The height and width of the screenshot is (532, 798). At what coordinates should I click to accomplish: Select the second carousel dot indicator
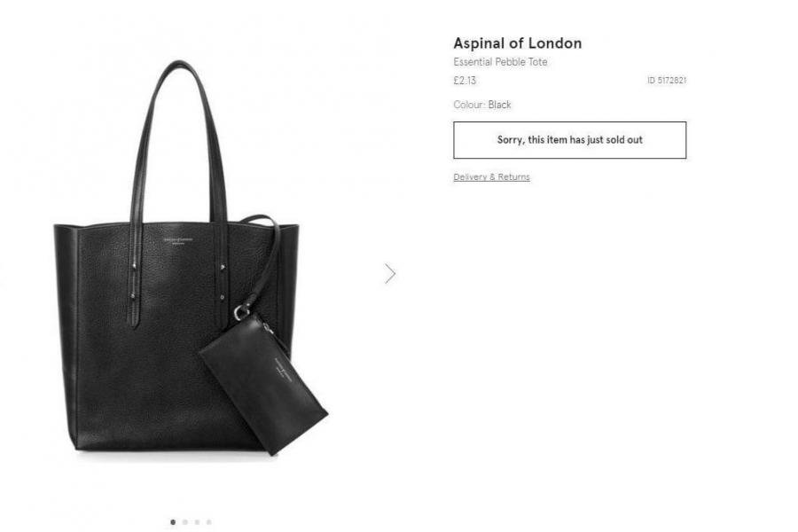[185, 522]
